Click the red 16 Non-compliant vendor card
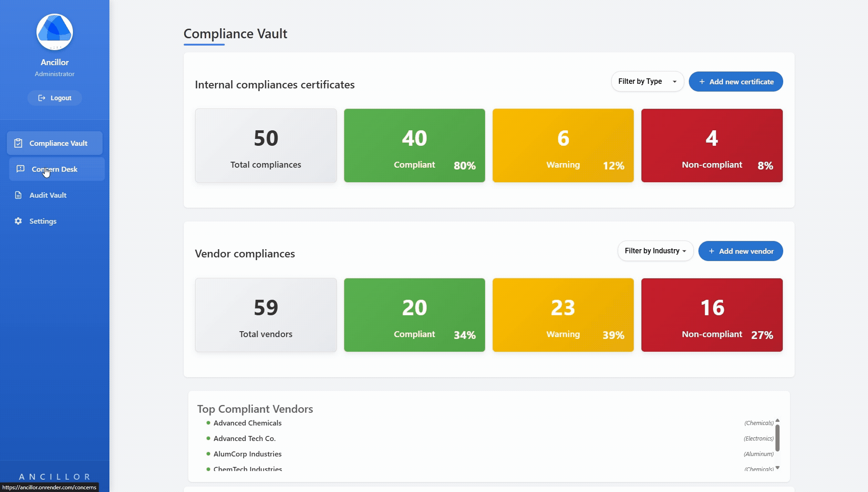This screenshot has height=492, width=868. (712, 314)
